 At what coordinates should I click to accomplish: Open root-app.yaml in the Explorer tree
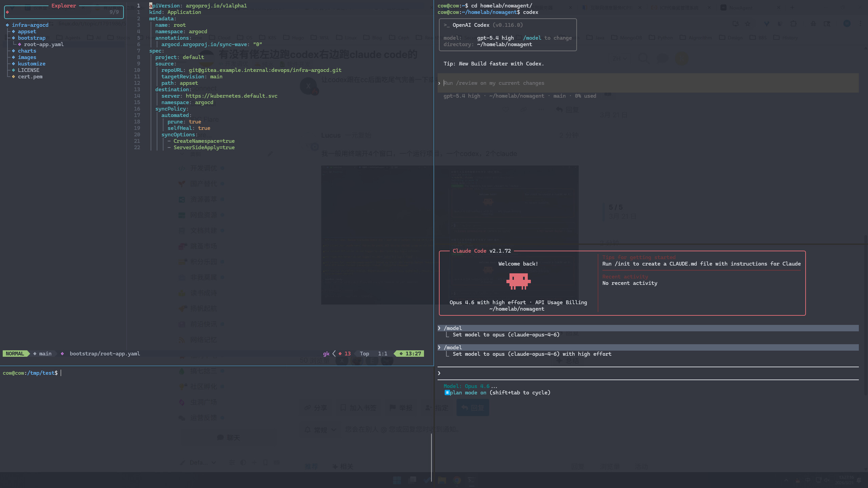pyautogui.click(x=43, y=44)
